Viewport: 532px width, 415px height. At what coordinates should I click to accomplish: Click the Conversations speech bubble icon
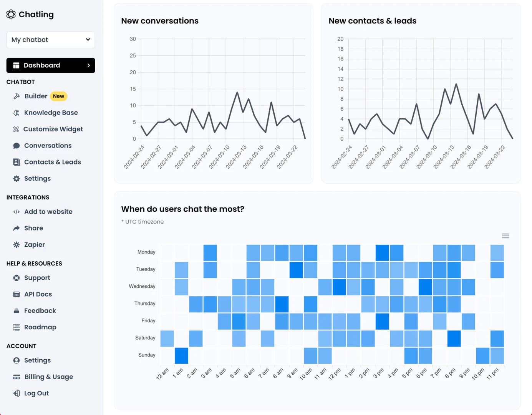point(16,146)
